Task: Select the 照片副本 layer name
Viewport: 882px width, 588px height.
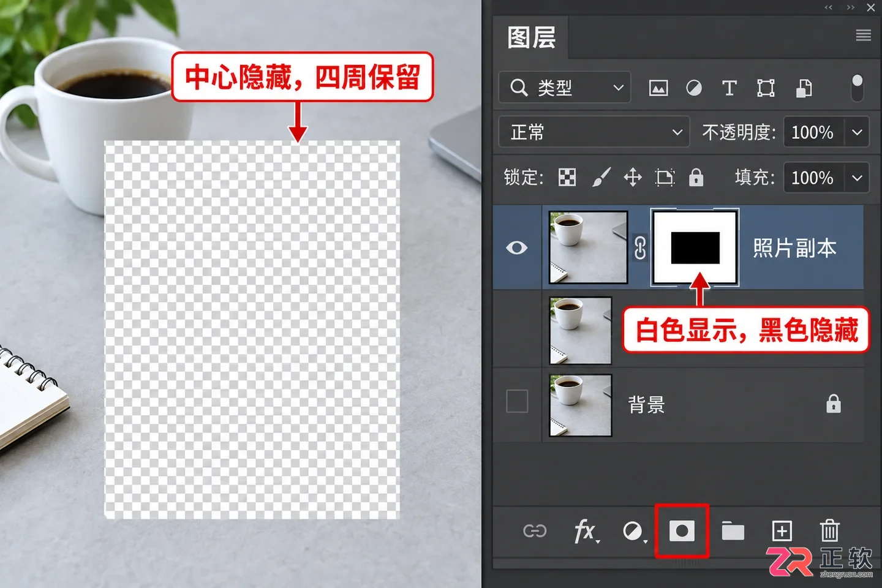Action: (x=794, y=248)
